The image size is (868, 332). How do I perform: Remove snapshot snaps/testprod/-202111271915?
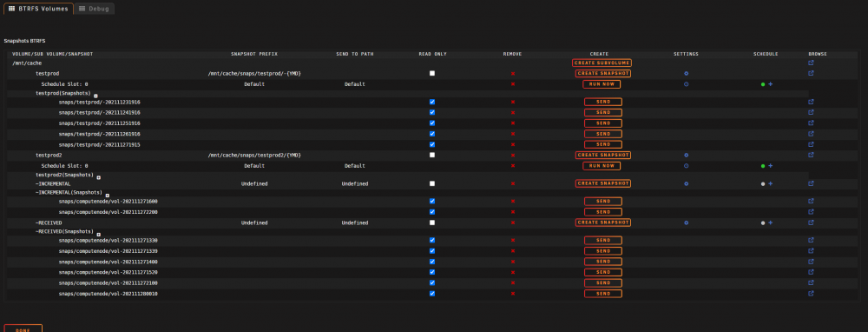513,144
